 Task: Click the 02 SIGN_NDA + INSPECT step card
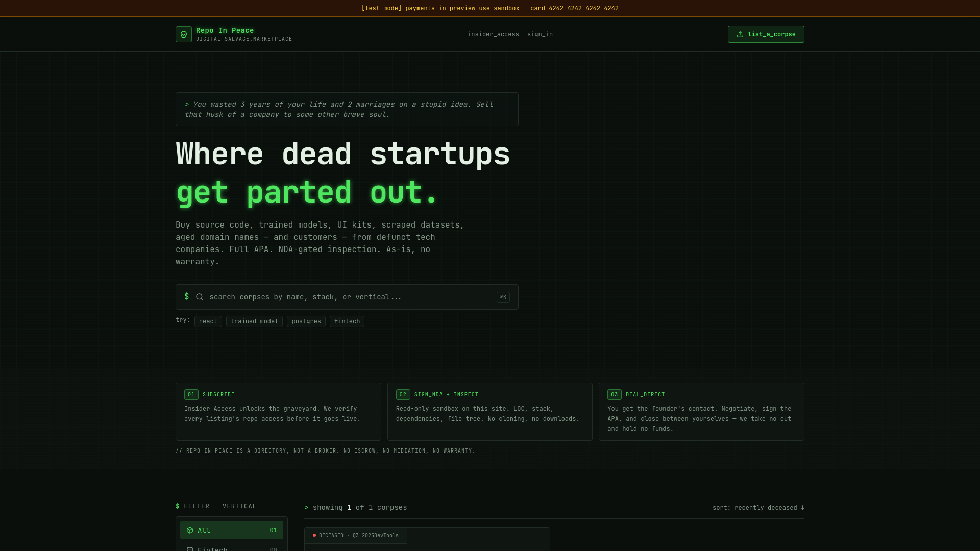[490, 412]
